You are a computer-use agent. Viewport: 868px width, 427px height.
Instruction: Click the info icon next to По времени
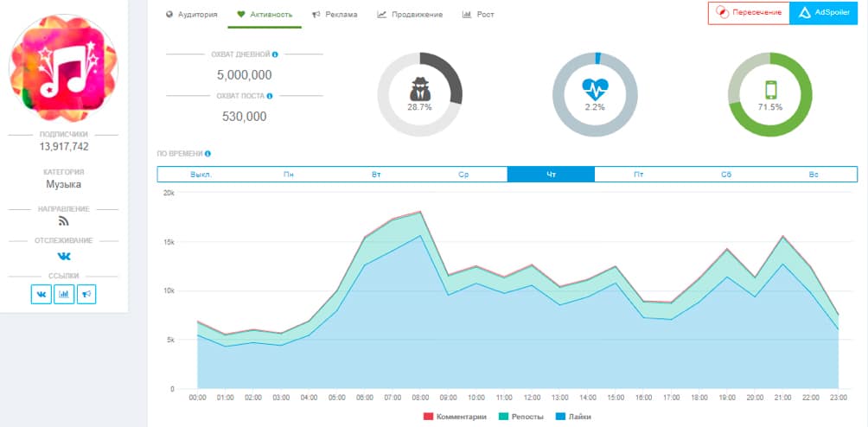click(x=208, y=154)
